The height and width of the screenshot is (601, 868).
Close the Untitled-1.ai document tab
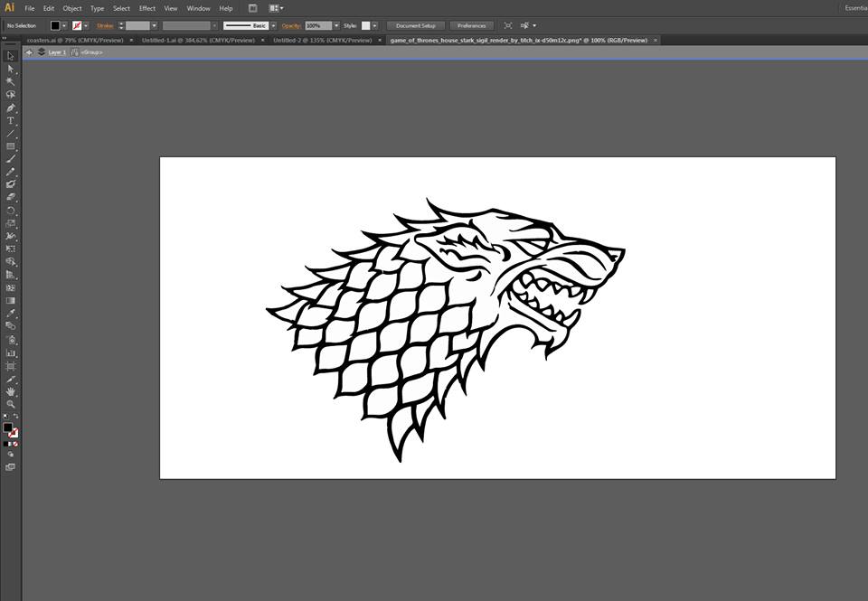(x=262, y=41)
